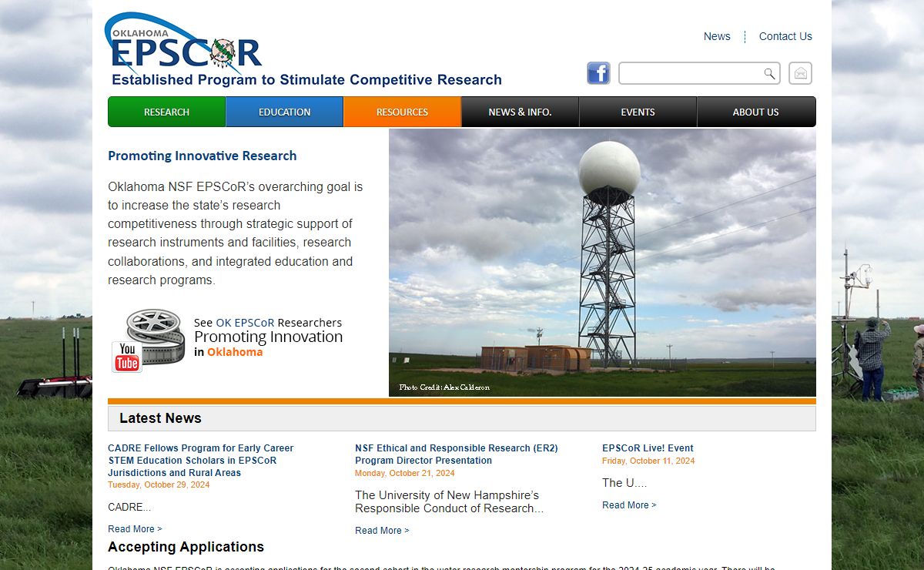Click the Oklahoma EPSCoR logo
This screenshot has width=924, height=570.
coord(185,46)
